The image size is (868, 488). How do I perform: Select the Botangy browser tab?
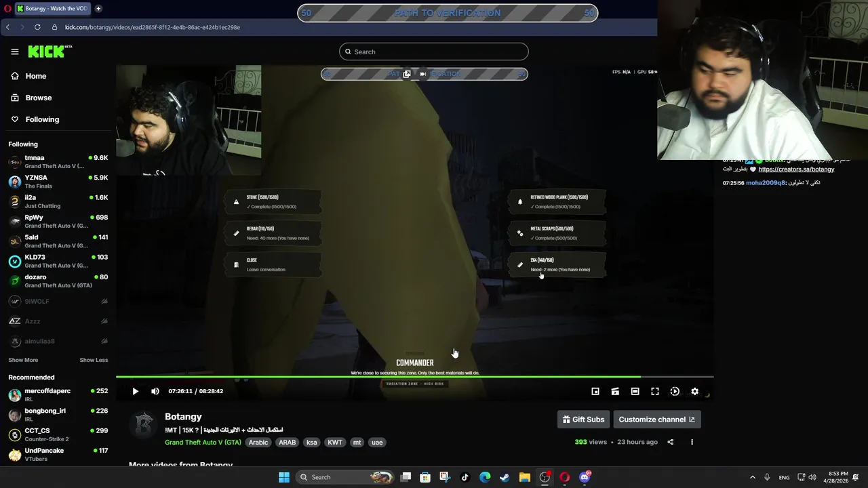click(x=52, y=9)
